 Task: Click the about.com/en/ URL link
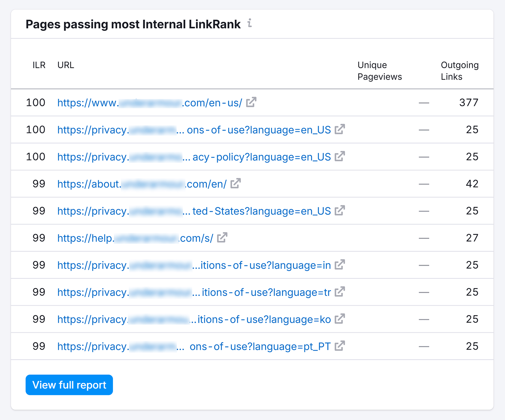coord(142,184)
